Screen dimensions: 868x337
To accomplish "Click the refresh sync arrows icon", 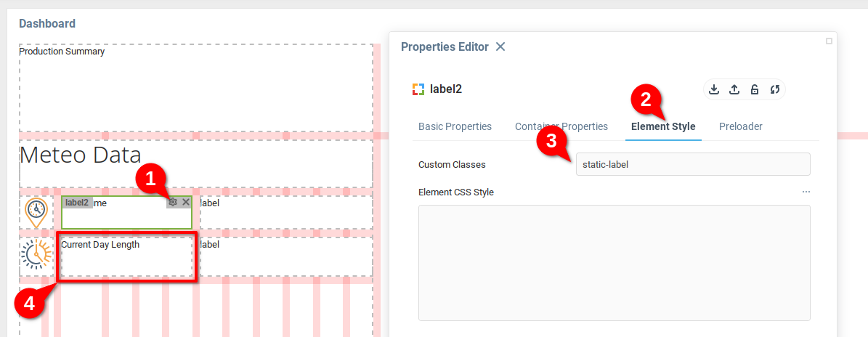I will [x=775, y=89].
